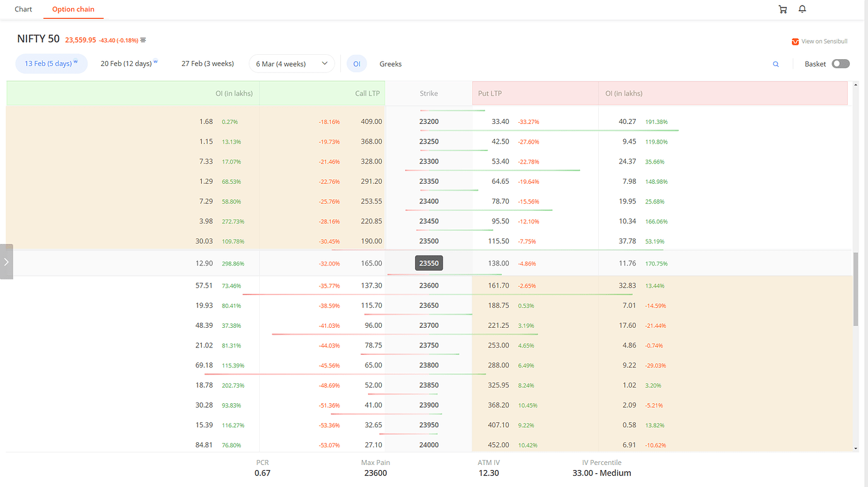Click the 23600 strike row
Screen dimensions: 868x487
[428, 285]
